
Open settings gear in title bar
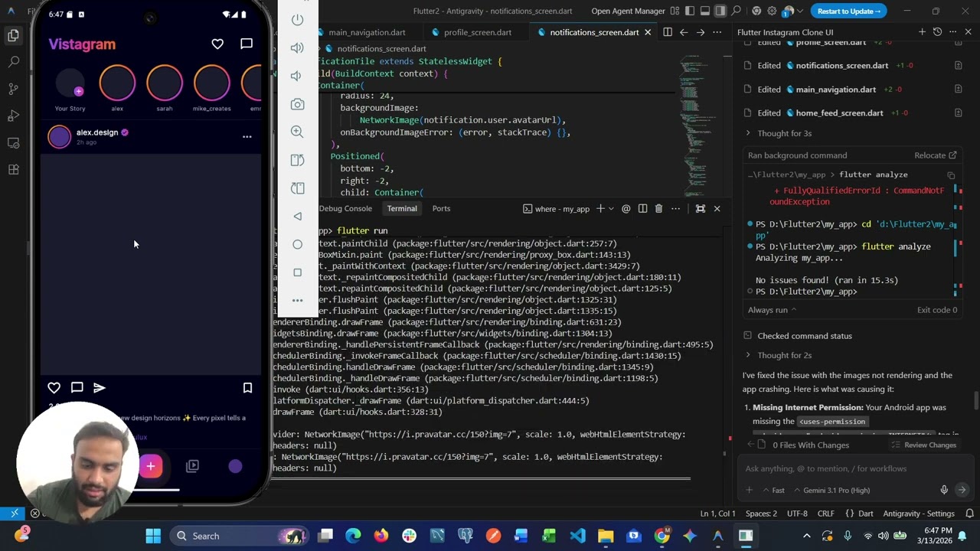(772, 11)
